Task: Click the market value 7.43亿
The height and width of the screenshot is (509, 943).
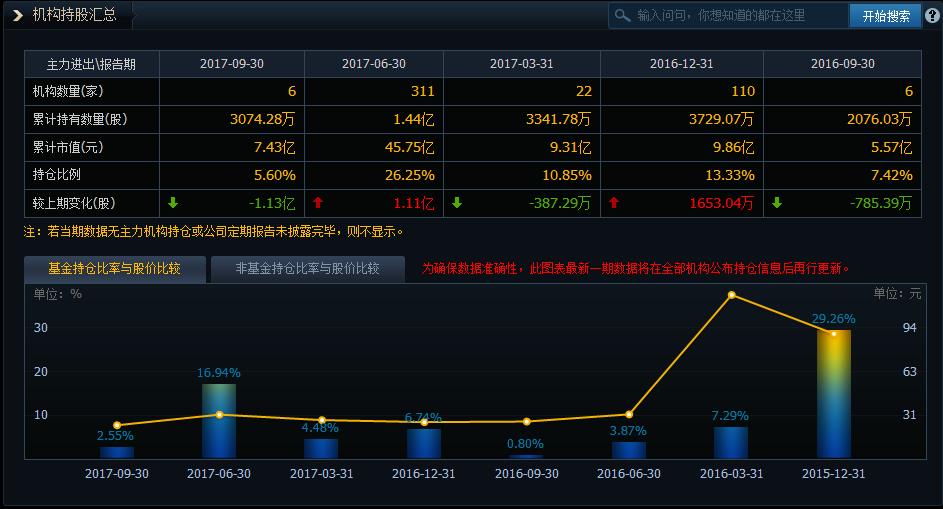Action: 274,147
